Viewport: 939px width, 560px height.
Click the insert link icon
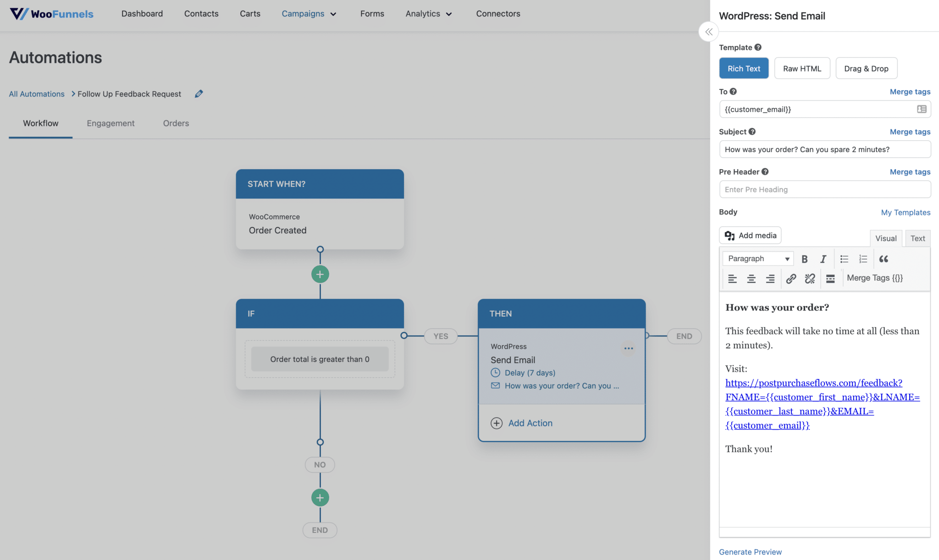click(791, 279)
